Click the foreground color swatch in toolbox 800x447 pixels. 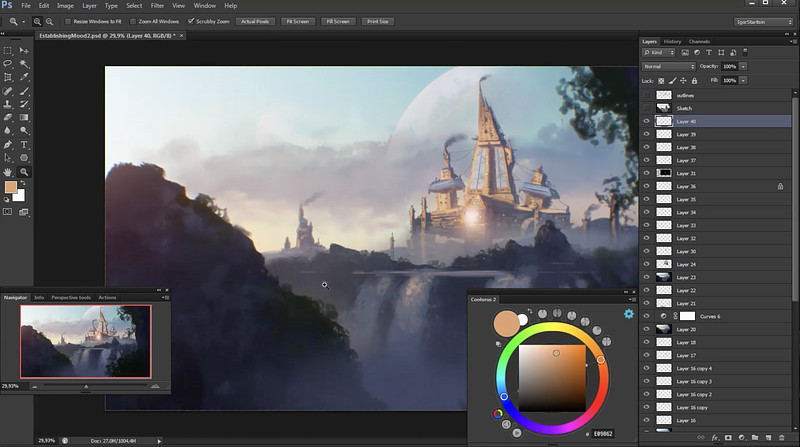(x=10, y=187)
